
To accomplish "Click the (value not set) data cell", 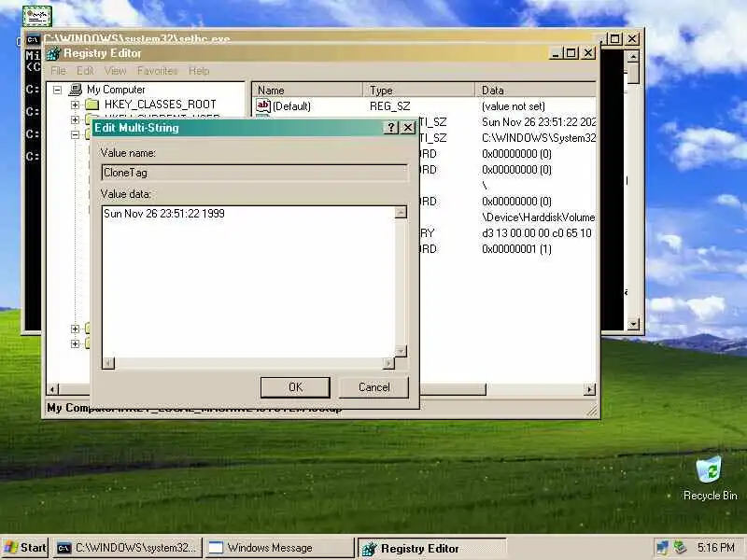I will pos(514,106).
